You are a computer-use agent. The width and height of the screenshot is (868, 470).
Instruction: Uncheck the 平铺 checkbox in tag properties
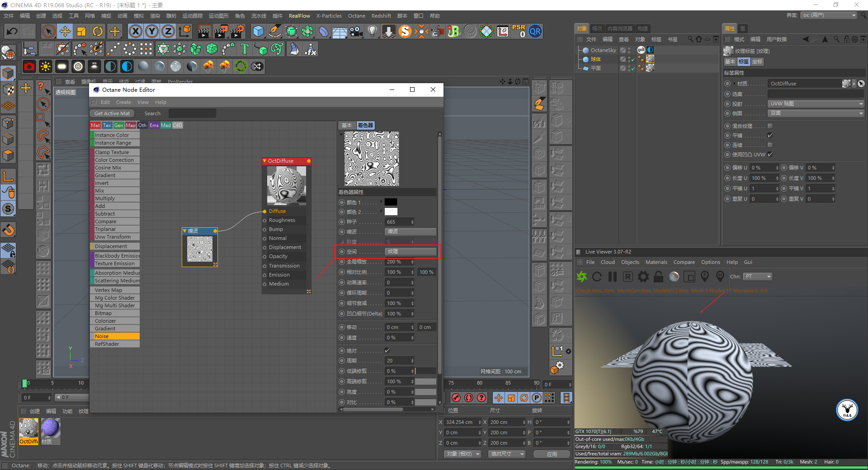(x=770, y=136)
